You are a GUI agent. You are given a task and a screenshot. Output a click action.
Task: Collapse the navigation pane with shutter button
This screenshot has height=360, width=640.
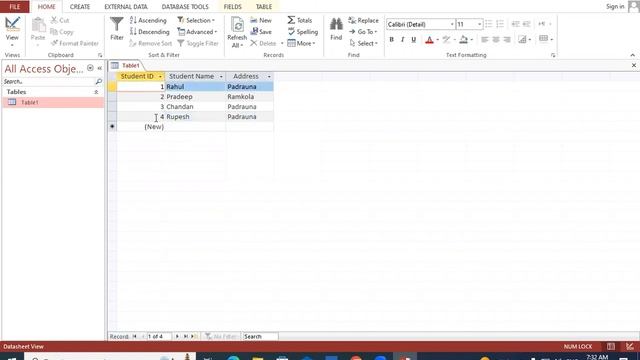(100, 68)
